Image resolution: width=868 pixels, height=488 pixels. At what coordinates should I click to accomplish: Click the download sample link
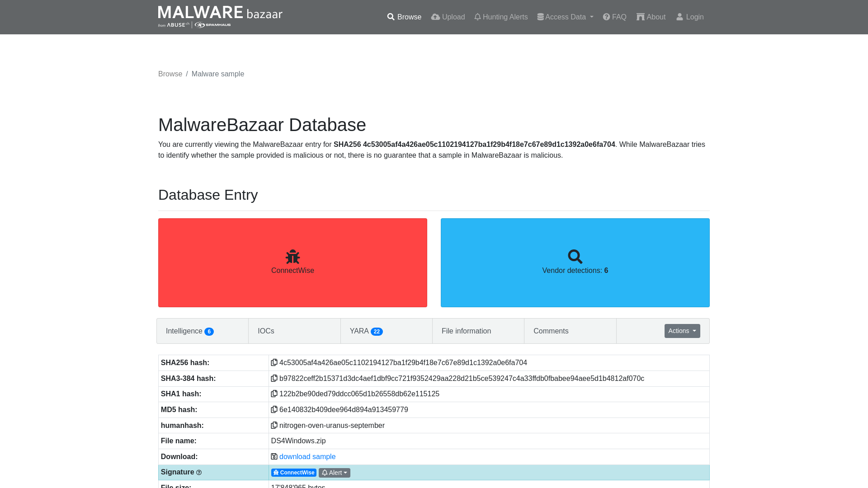(x=307, y=456)
